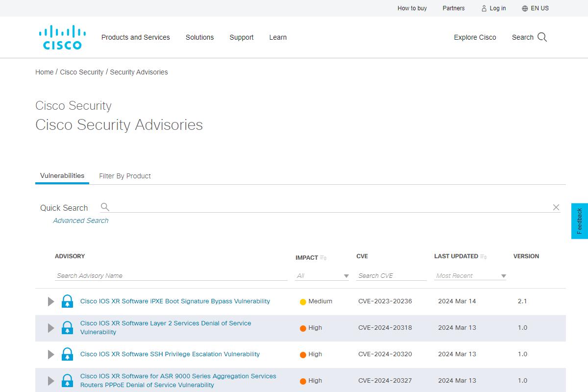The image size is (588, 392).
Task: Open the Advanced Search link
Action: [x=81, y=220]
